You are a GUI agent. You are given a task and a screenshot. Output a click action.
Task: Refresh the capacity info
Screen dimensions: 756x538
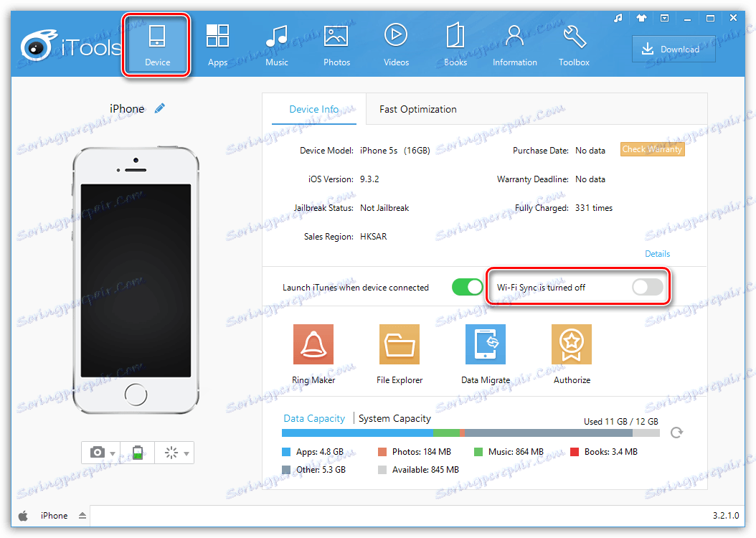click(677, 433)
